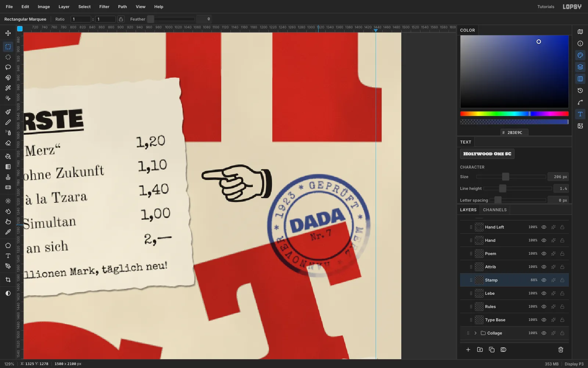The width and height of the screenshot is (588, 368).
Task: Click the Feather slider
Action: [x=171, y=19]
